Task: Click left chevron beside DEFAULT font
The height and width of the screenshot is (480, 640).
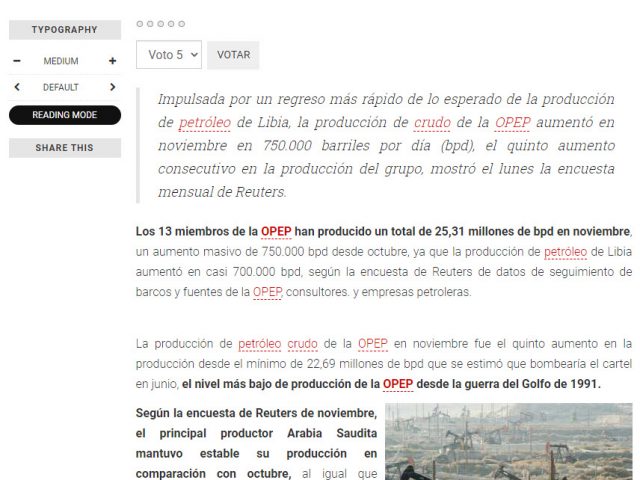Action: click(17, 87)
